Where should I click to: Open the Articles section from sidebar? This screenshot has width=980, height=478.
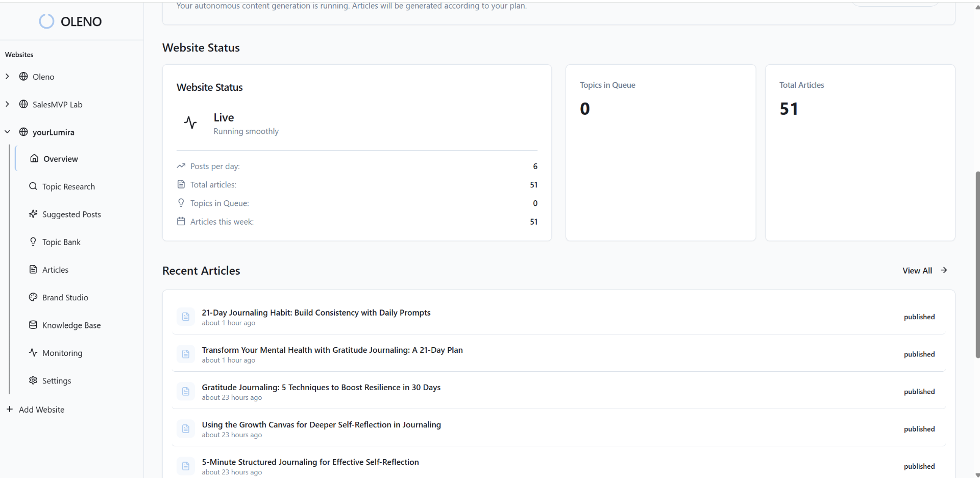click(x=55, y=269)
